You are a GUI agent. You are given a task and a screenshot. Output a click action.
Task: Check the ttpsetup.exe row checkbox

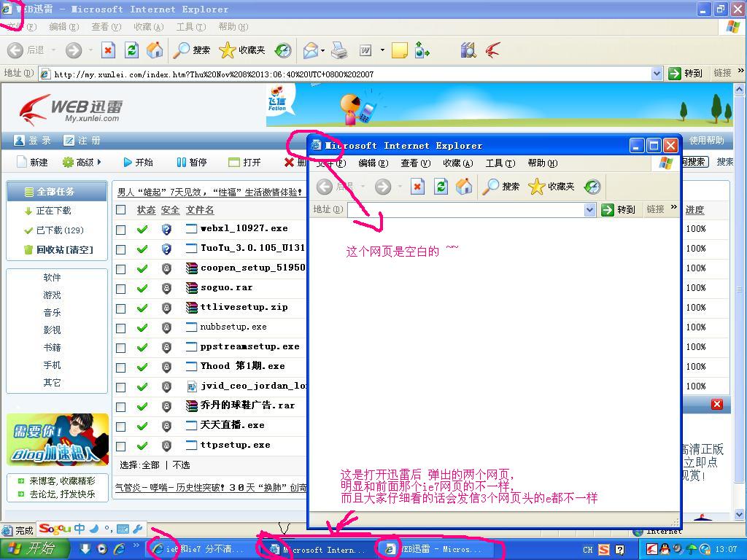(x=121, y=446)
